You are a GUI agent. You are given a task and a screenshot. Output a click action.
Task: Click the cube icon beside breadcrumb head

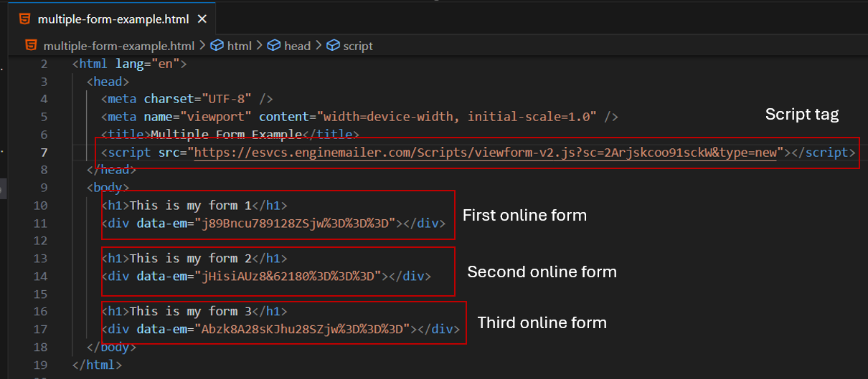click(x=274, y=46)
